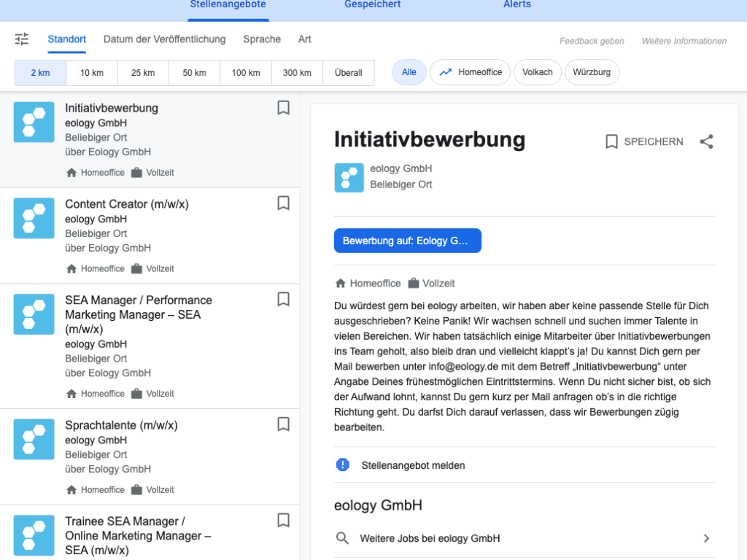Viewport: 747px width, 560px height.
Task: Click the Weitere Informationen link
Action: tap(684, 41)
